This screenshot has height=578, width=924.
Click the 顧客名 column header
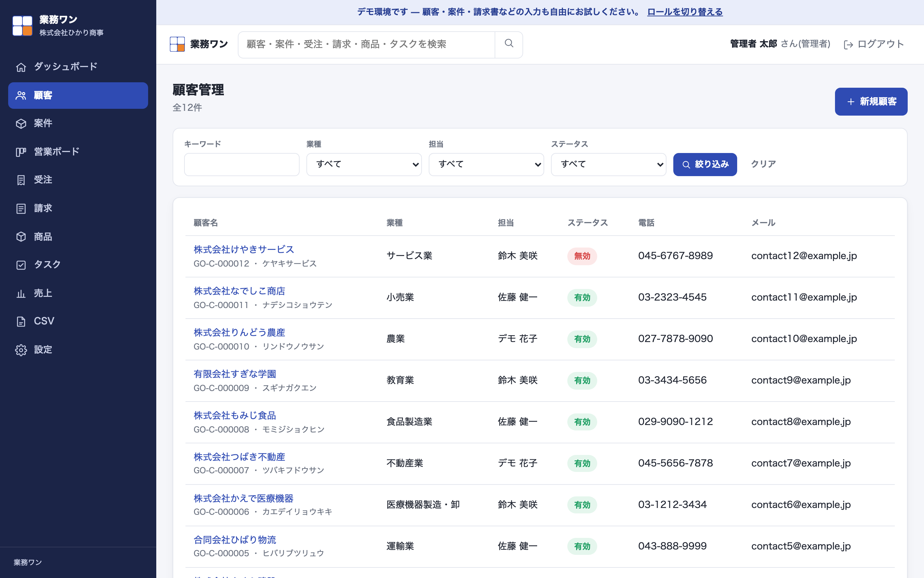pos(206,223)
